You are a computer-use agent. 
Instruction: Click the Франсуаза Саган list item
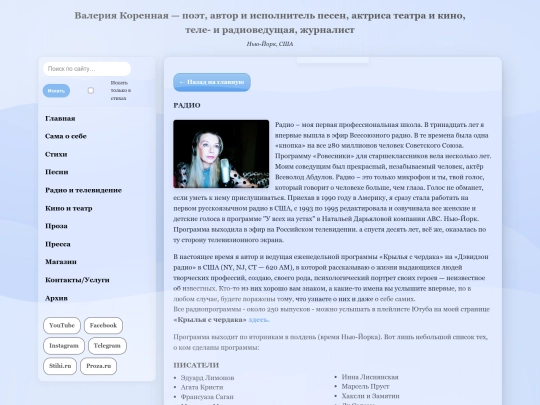(207, 397)
